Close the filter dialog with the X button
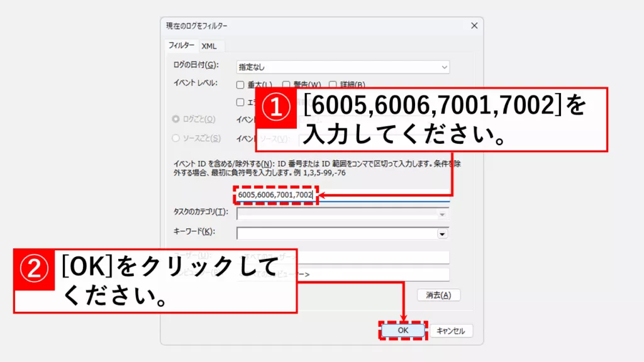 pyautogui.click(x=474, y=26)
